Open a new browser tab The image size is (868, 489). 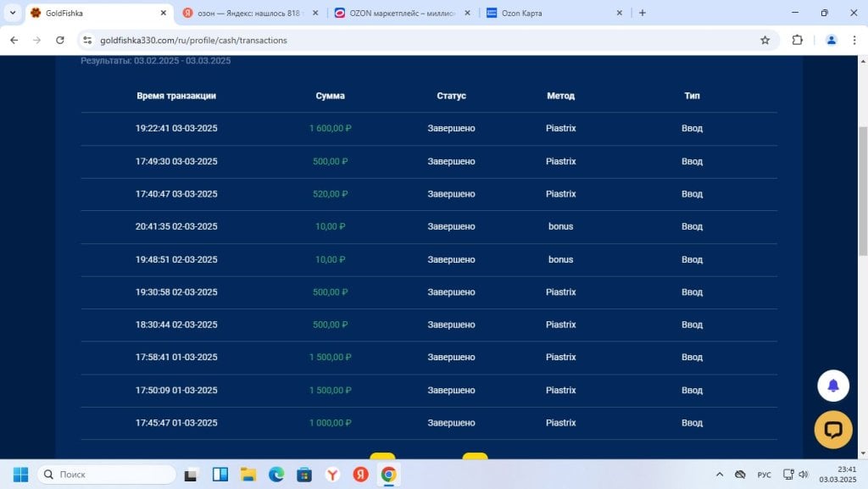click(643, 13)
